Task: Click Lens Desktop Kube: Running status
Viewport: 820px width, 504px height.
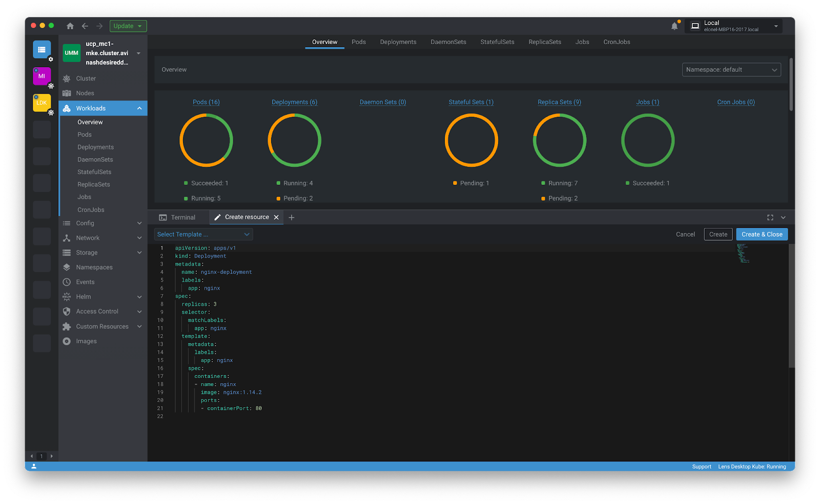Action: [752, 467]
